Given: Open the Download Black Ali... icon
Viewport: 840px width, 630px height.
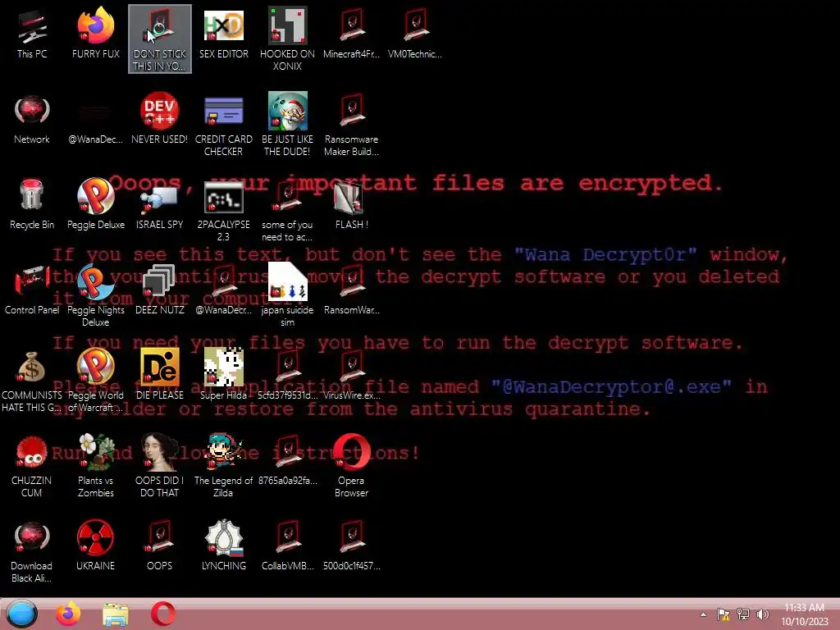Looking at the screenshot, I should (32, 551).
